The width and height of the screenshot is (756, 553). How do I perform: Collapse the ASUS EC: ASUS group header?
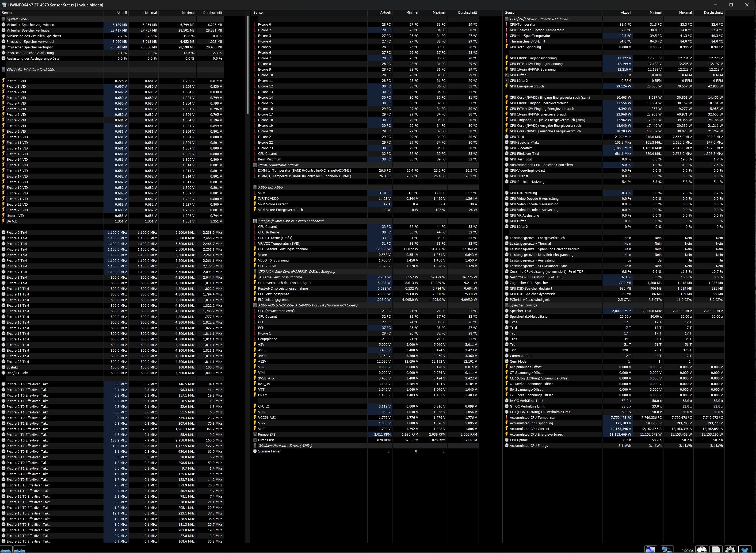coord(270,187)
